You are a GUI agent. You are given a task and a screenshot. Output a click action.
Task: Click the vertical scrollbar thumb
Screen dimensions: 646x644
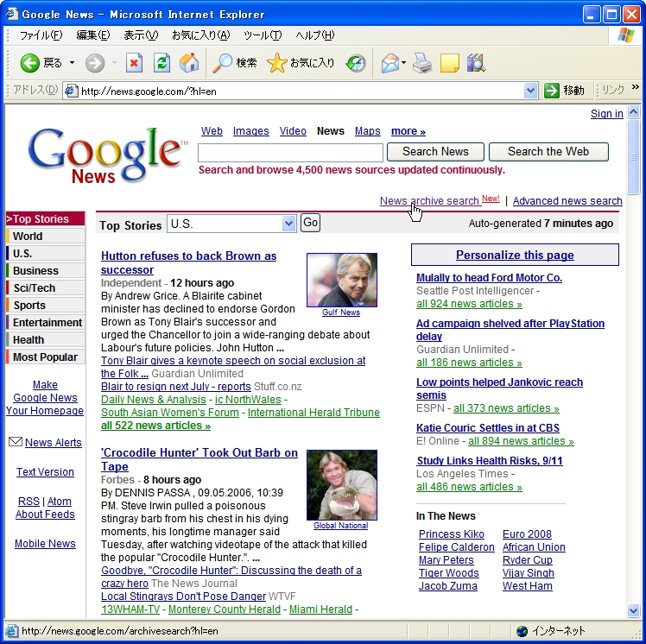point(633,157)
